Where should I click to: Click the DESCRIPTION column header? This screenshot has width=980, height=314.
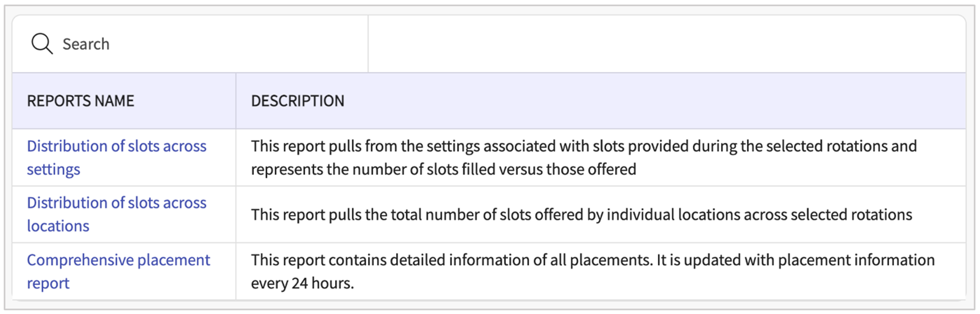pyautogui.click(x=297, y=101)
